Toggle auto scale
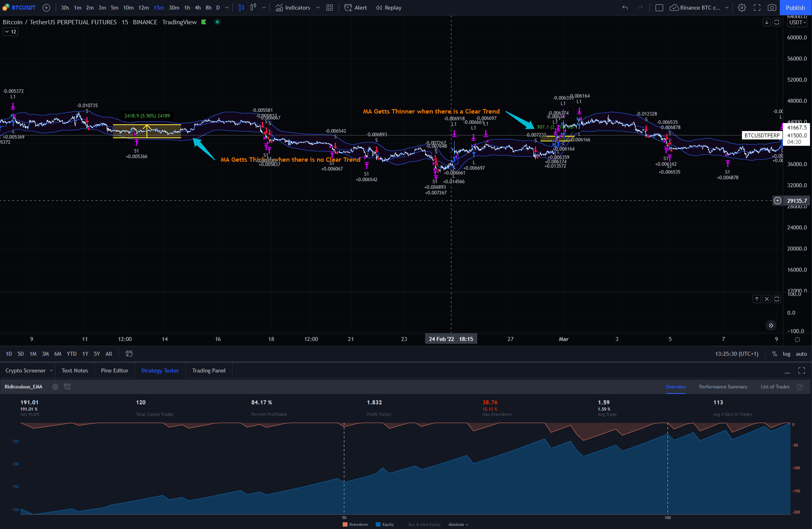This screenshot has height=529, width=812. pos(801,354)
